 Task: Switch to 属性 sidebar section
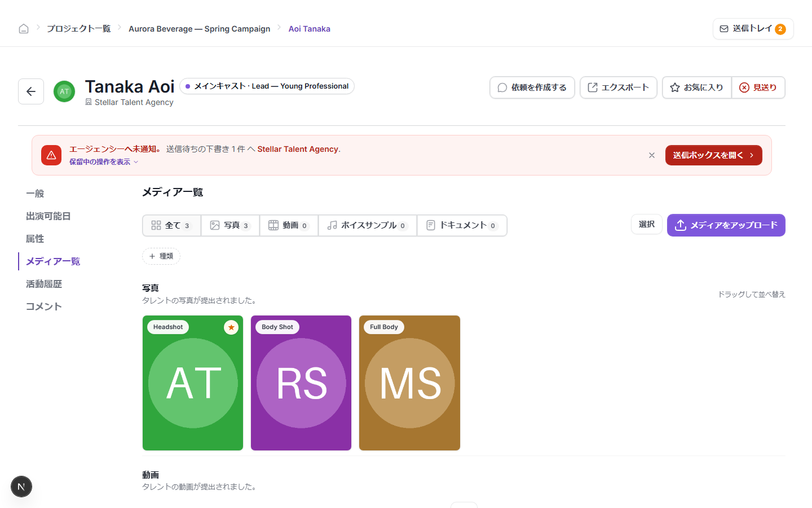click(35, 239)
